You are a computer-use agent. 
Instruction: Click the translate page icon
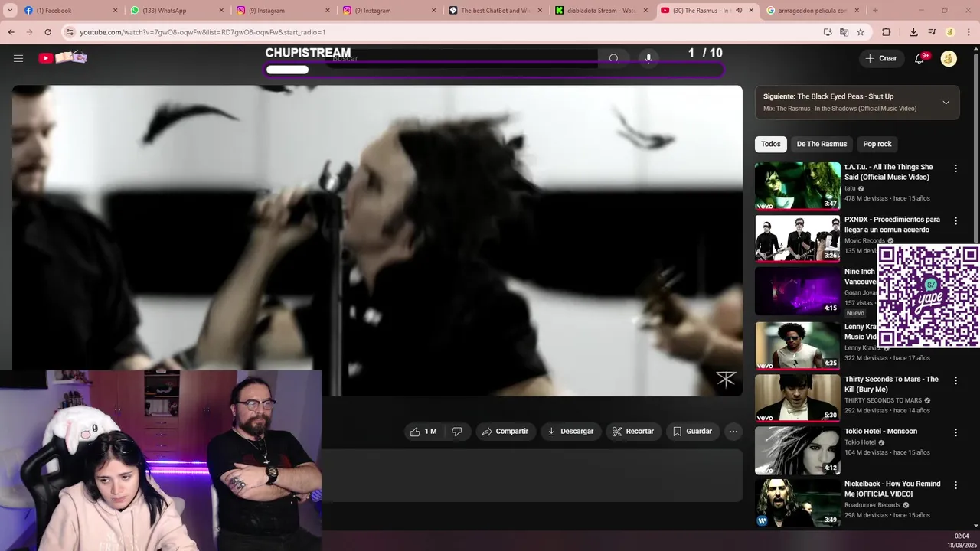[844, 32]
